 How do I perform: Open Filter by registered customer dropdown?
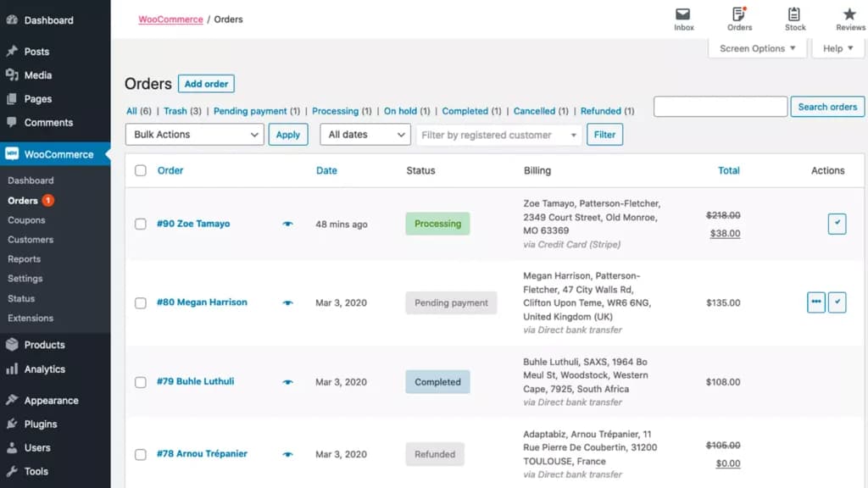coord(498,135)
